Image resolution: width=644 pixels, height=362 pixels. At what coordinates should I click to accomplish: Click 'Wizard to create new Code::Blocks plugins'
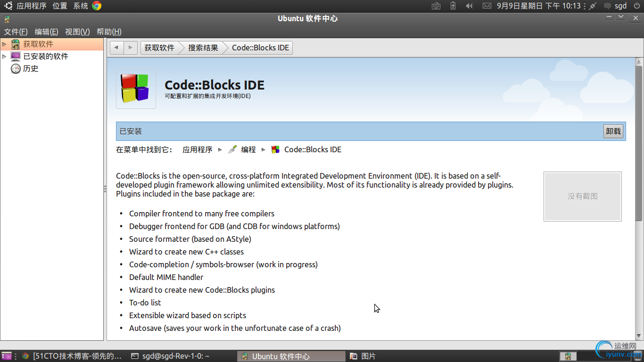click(x=202, y=290)
